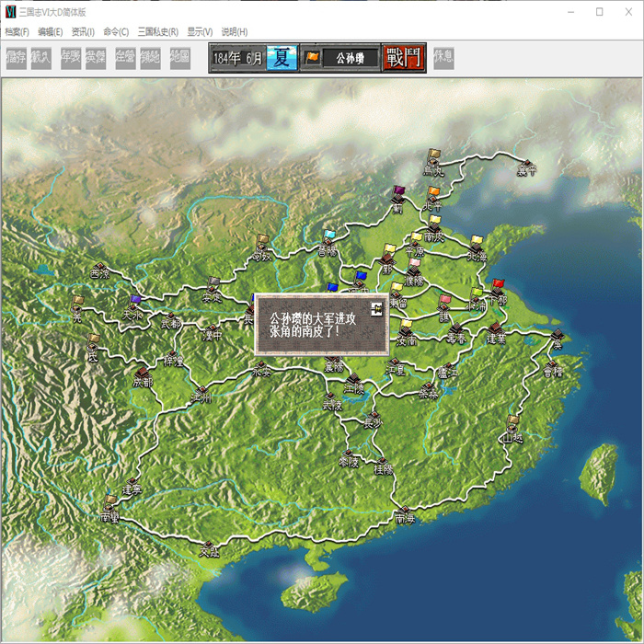Select the 薊 city with purple flag
Image resolution: width=644 pixels, height=644 pixels.
click(397, 200)
